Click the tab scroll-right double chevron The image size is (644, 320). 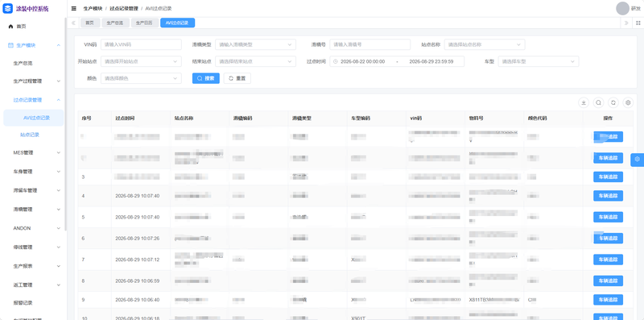tap(626, 23)
